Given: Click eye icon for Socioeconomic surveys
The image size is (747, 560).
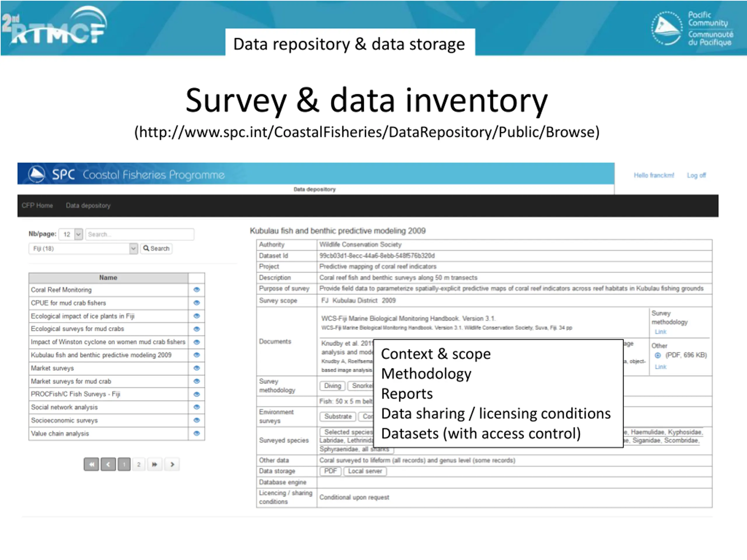Looking at the screenshot, I should coord(197,420).
